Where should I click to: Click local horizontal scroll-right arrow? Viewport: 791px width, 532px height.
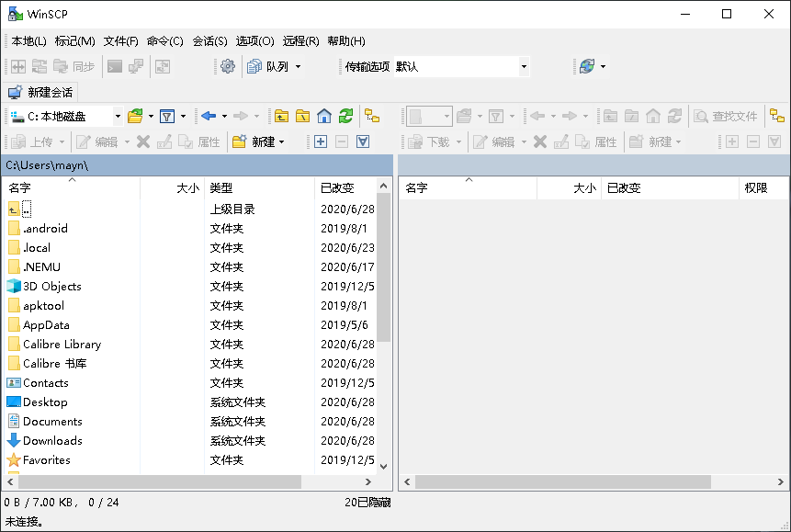[x=368, y=482]
